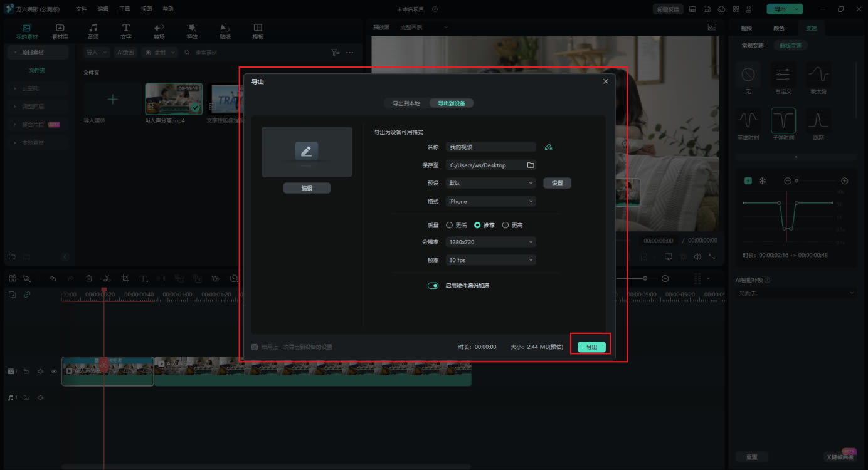
Task: Click the freeze frame snowflake icon
Action: click(763, 181)
